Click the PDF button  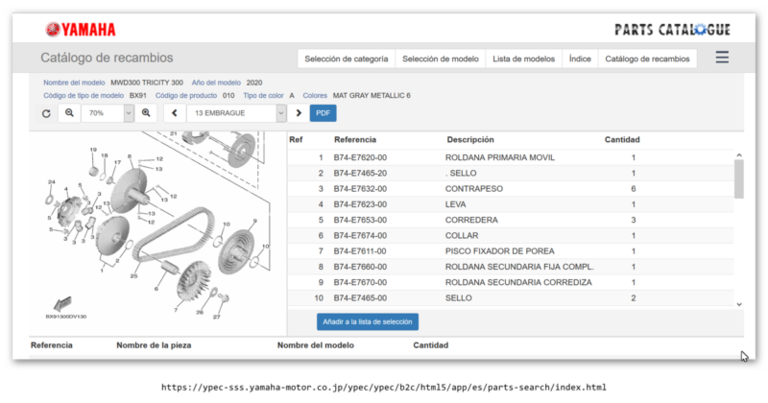click(323, 113)
